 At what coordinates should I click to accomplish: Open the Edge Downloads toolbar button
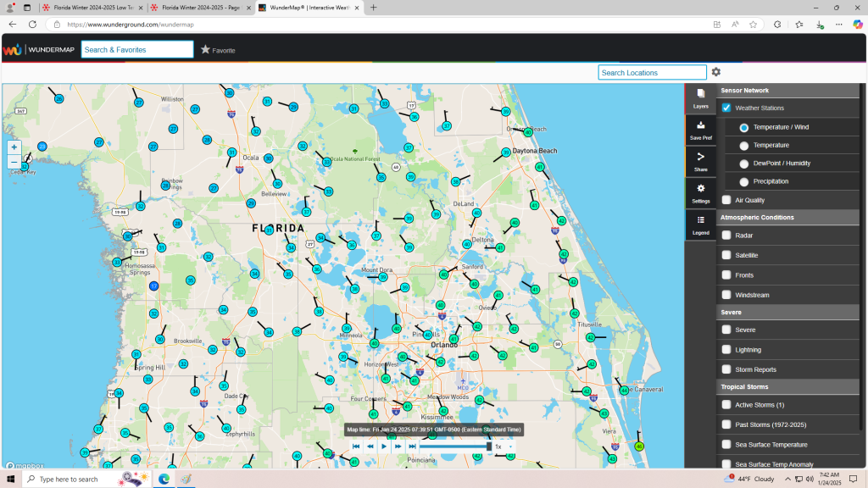[x=819, y=25]
